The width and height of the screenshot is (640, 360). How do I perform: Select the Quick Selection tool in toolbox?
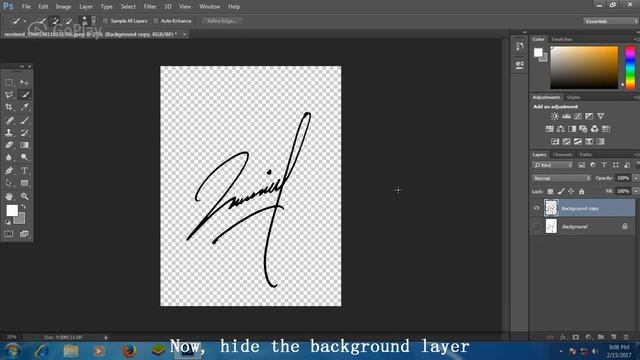coord(24,95)
